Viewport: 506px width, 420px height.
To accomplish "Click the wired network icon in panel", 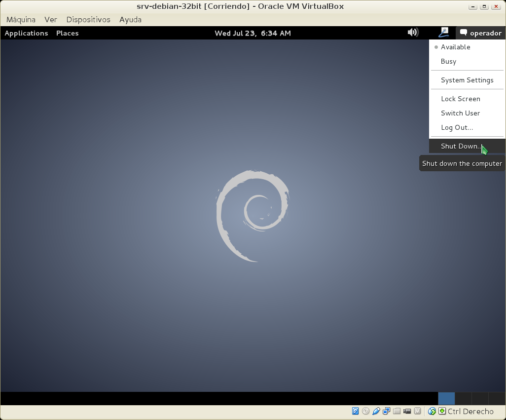I will tap(443, 33).
